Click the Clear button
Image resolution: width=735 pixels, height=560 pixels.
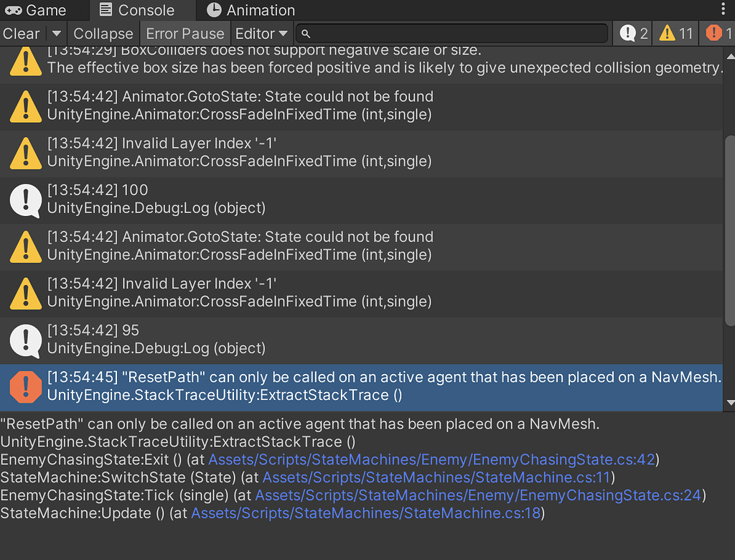point(22,33)
